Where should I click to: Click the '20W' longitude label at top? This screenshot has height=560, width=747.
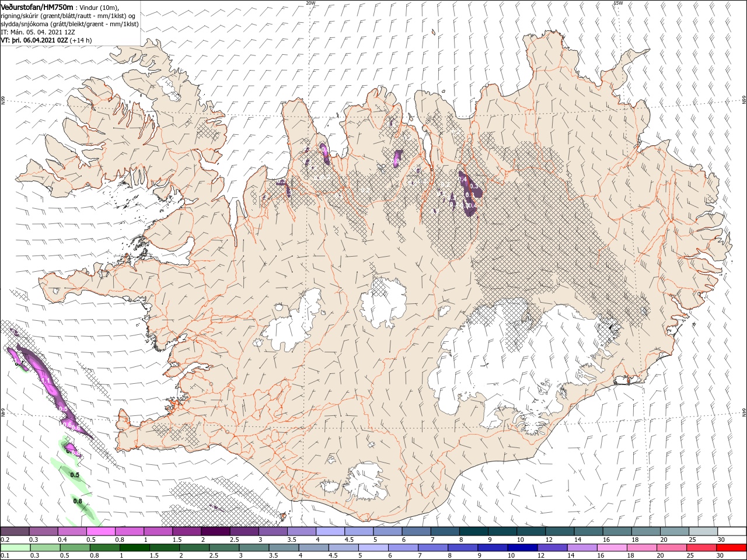click(x=310, y=2)
